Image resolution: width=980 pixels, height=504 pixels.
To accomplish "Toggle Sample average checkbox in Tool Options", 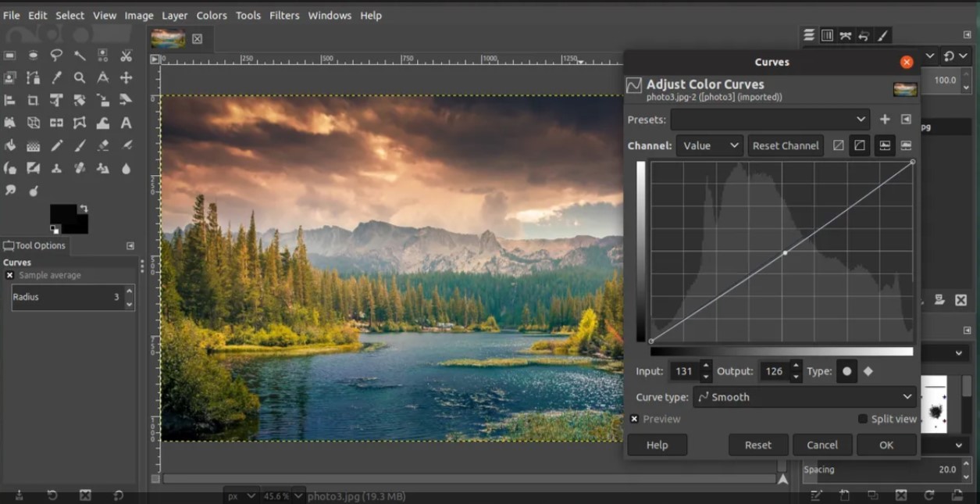I will (9, 276).
